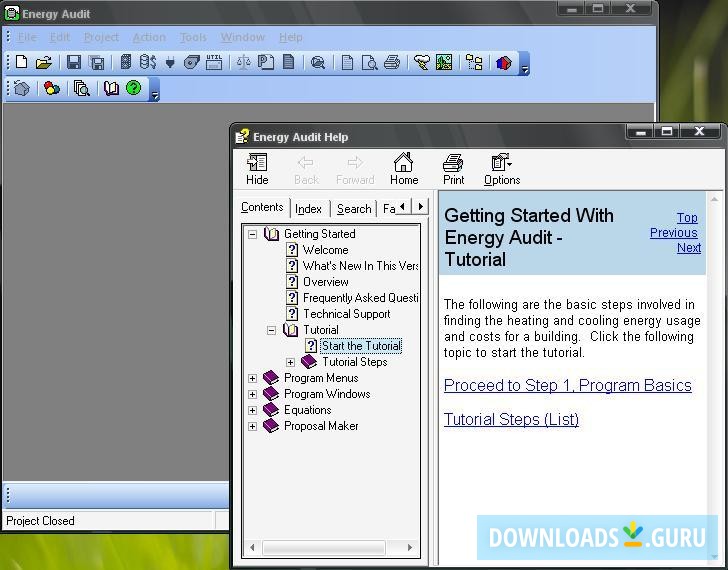The height and width of the screenshot is (570, 728).
Task: Click the green question mark icon
Action: click(x=134, y=87)
